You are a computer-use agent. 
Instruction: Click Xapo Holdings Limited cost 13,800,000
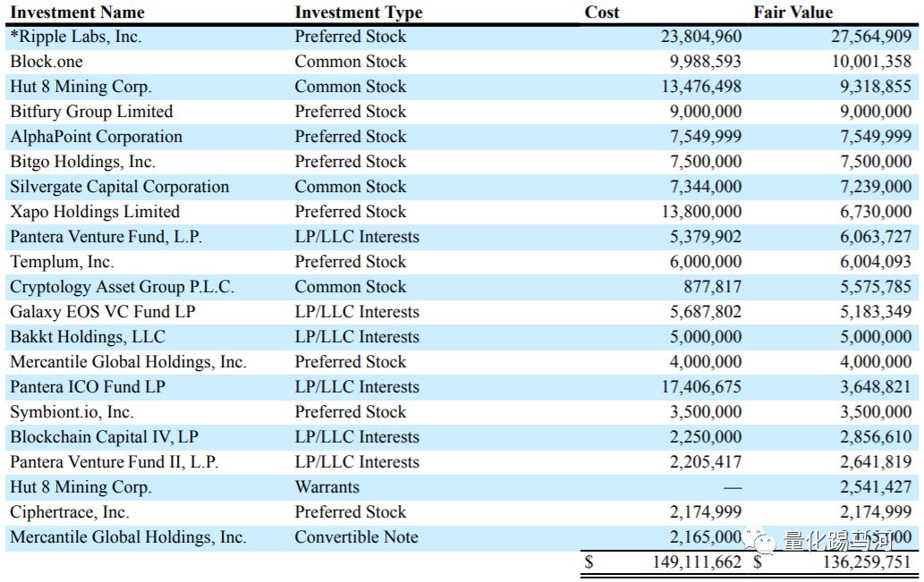[701, 212]
